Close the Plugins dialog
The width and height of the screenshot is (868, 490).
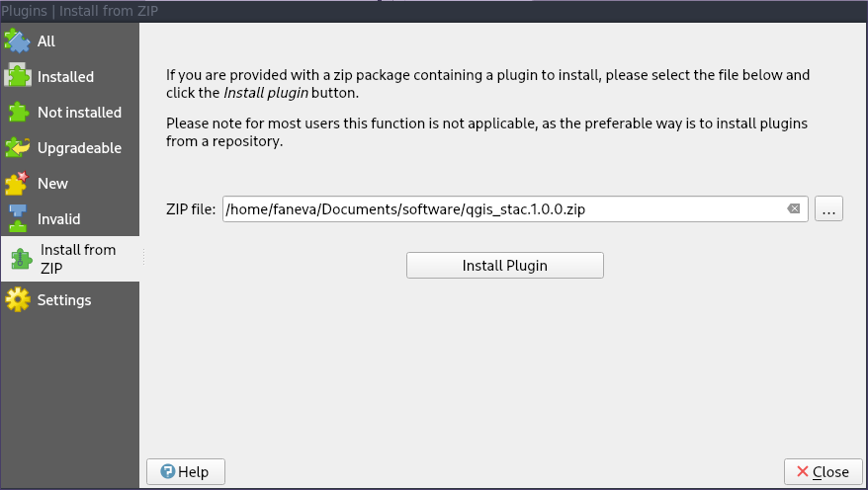tap(823, 472)
